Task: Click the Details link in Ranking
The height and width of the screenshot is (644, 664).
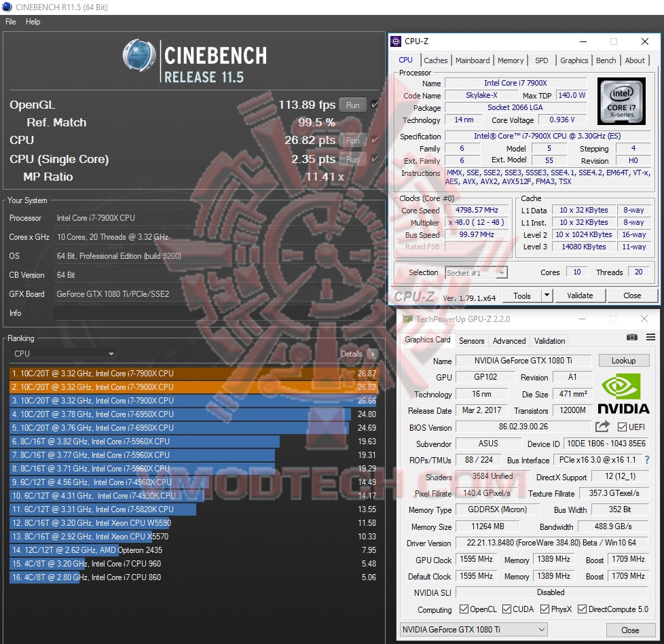Action: tap(351, 354)
